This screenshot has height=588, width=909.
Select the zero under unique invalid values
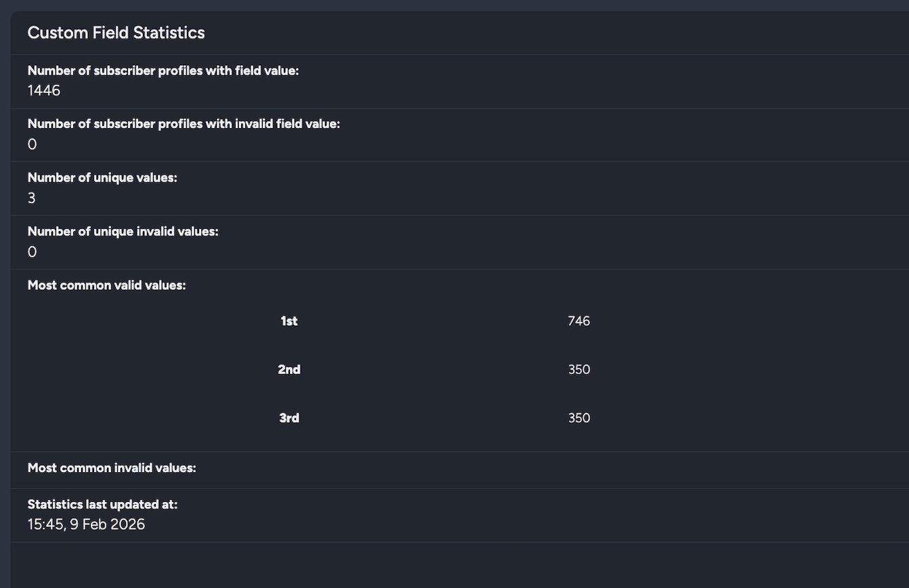32,252
